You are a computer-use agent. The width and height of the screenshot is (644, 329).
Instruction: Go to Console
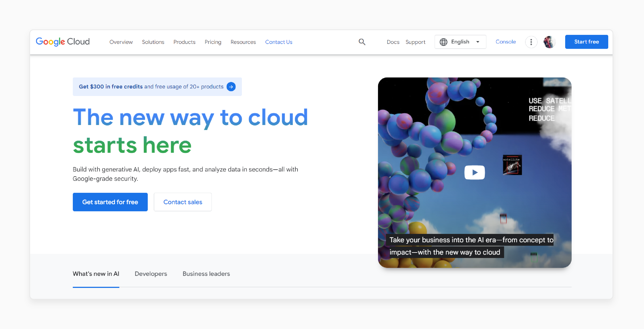click(x=506, y=42)
